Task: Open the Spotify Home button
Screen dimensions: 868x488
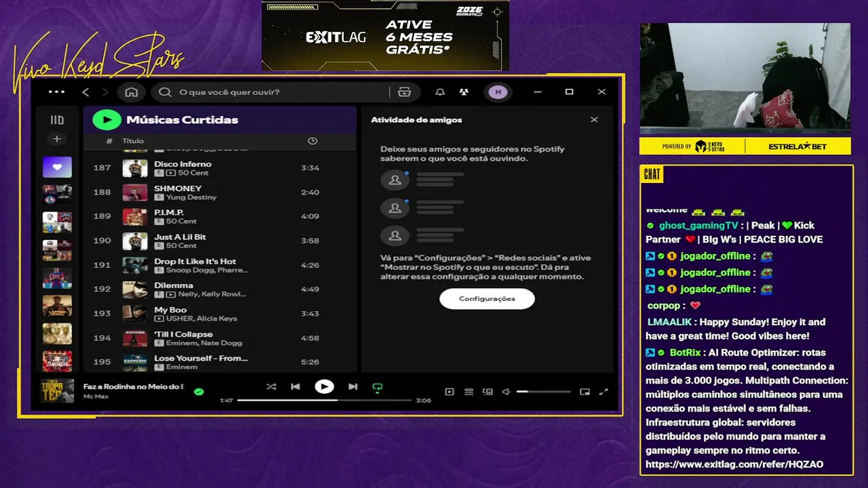Action: tap(132, 92)
